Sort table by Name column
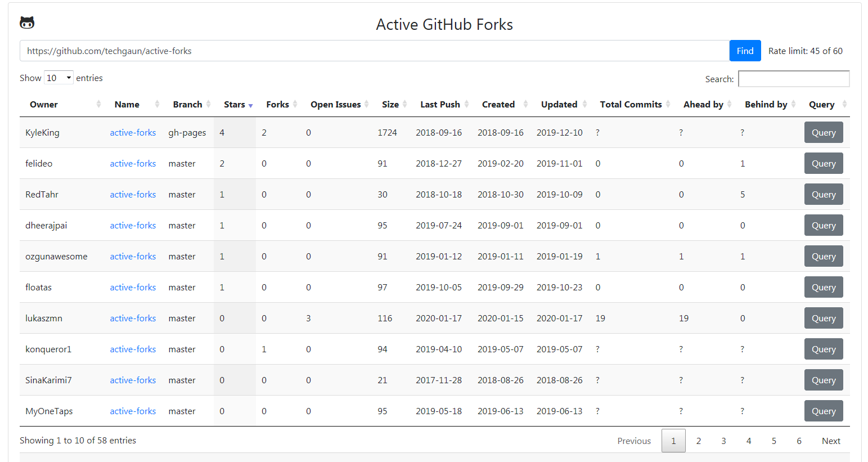 pyautogui.click(x=134, y=104)
